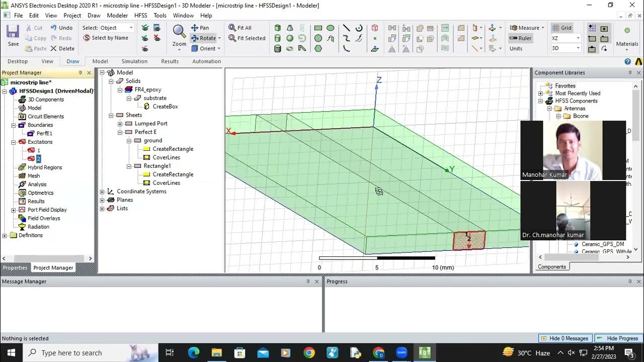Draw a spline curve
Viewport: 644px width, 362px height.
(347, 38)
